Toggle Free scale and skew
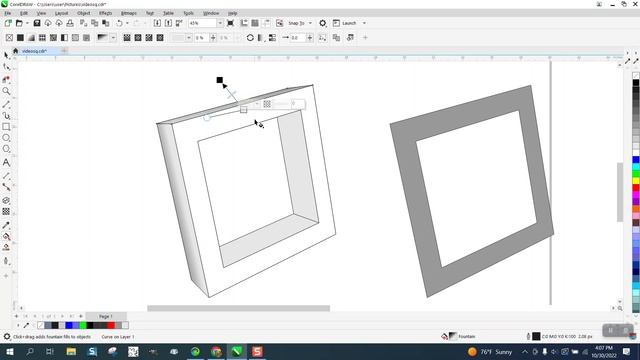Screen dimensions: 640x360 tap(322, 38)
